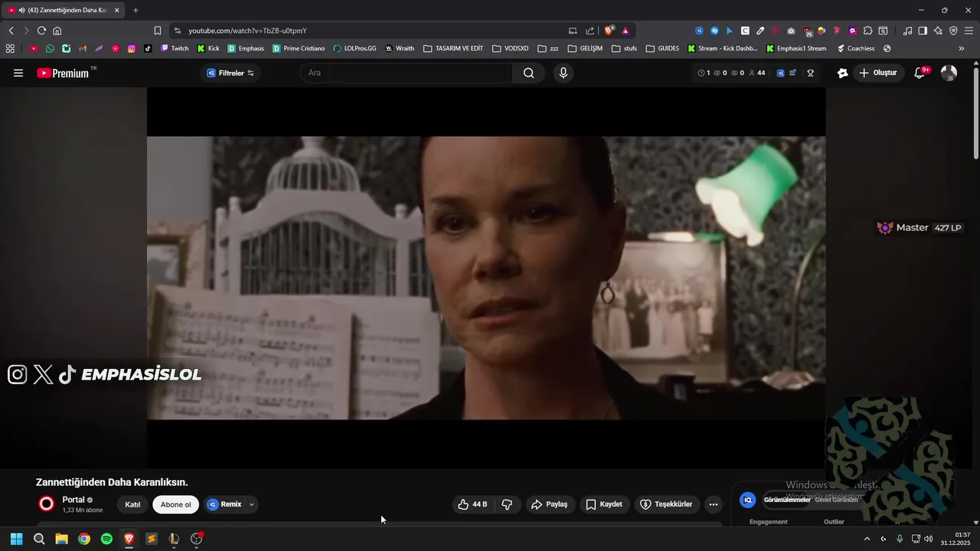This screenshot has height=551, width=980.
Task: Start voice search with microphone
Action: coord(563,73)
